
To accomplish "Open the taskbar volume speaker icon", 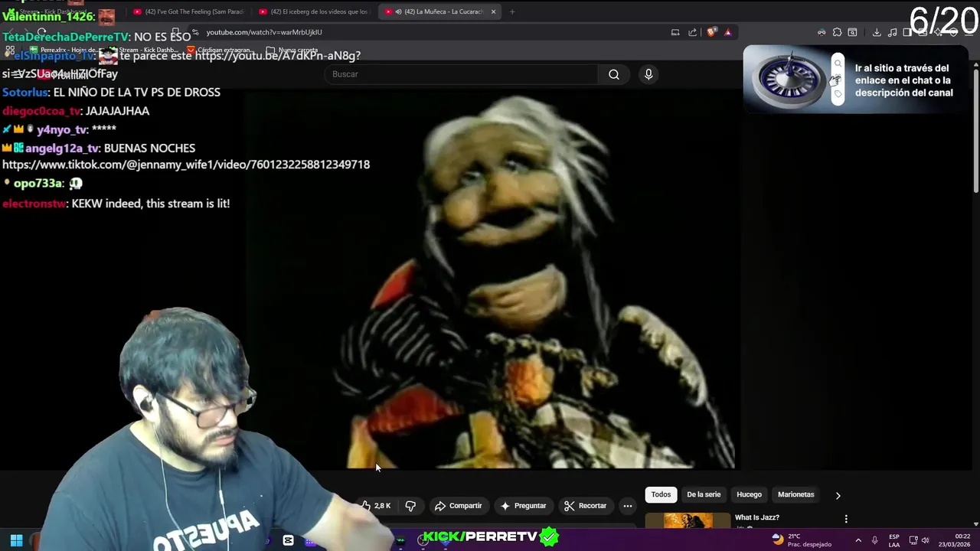I will point(925,540).
